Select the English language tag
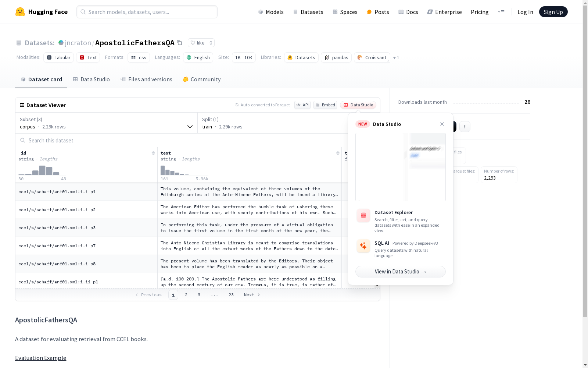The image size is (588, 368). click(x=198, y=57)
